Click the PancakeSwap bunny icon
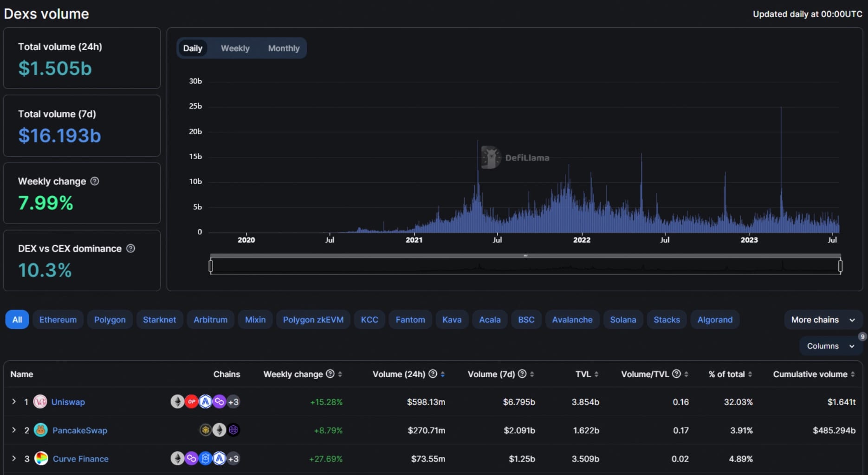The height and width of the screenshot is (475, 868). (41, 430)
